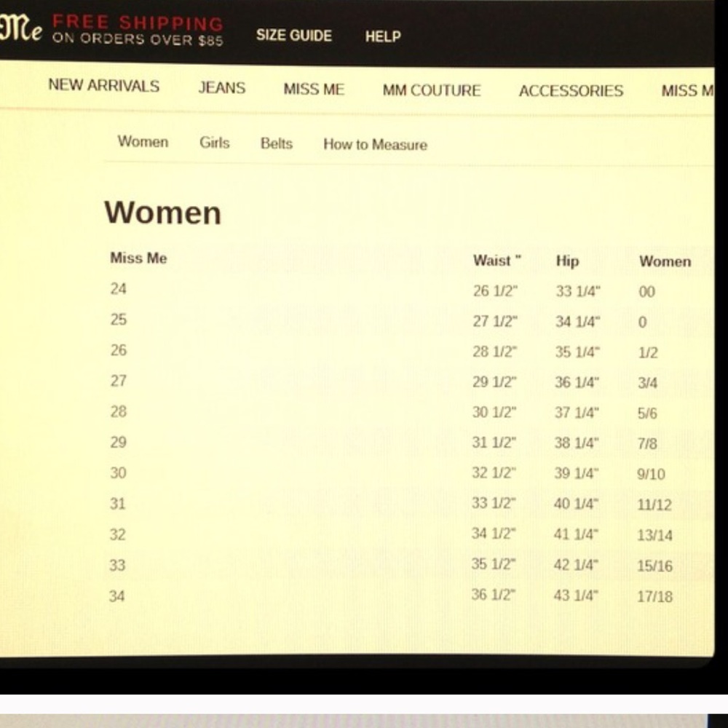The width and height of the screenshot is (728, 728).
Task: Click the Waist column header
Action: [496, 261]
